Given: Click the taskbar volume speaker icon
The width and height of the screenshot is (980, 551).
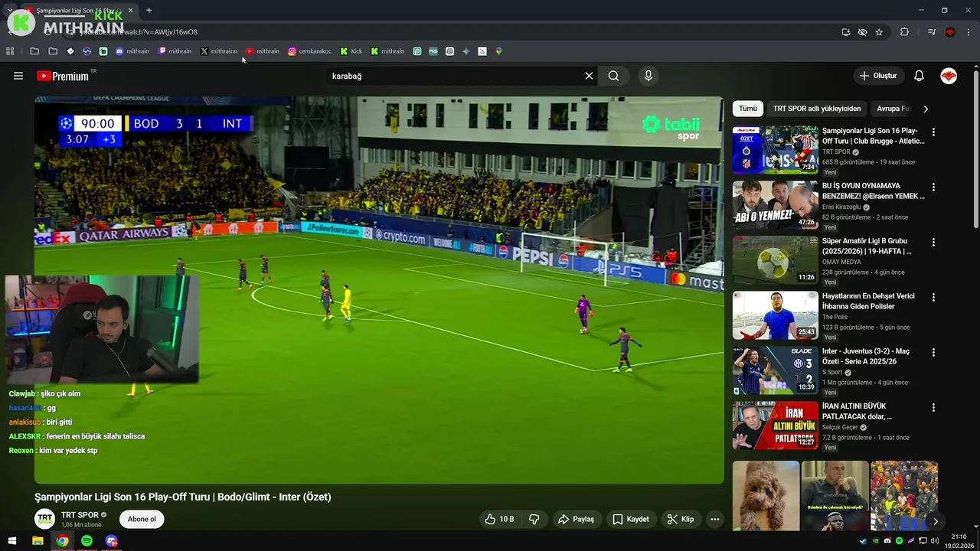Looking at the screenshot, I should (x=935, y=541).
